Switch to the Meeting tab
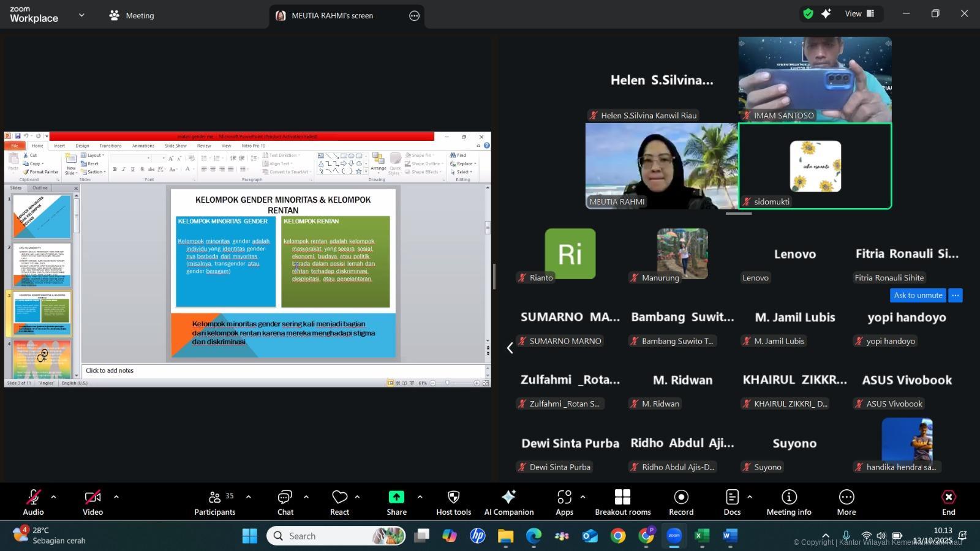The image size is (980, 551). [x=132, y=15]
